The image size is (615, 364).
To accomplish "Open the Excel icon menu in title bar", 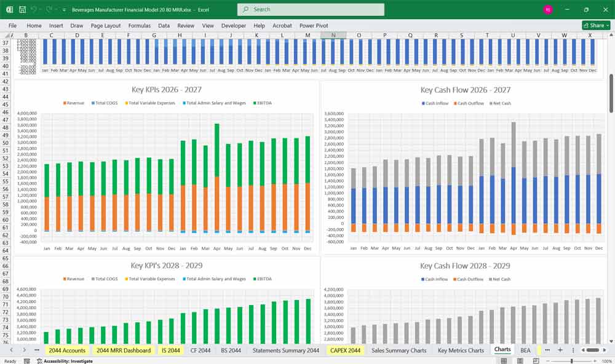I will pyautogui.click(x=10, y=9).
